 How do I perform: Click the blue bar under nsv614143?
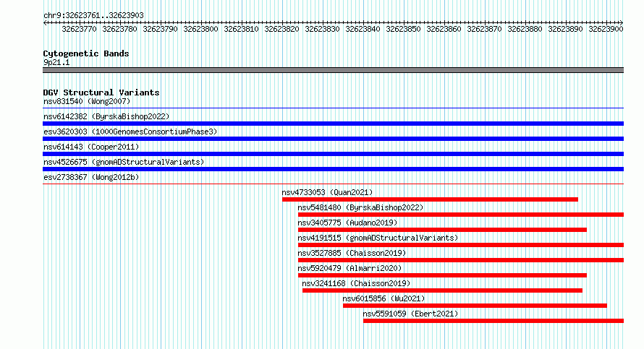tap(333, 154)
